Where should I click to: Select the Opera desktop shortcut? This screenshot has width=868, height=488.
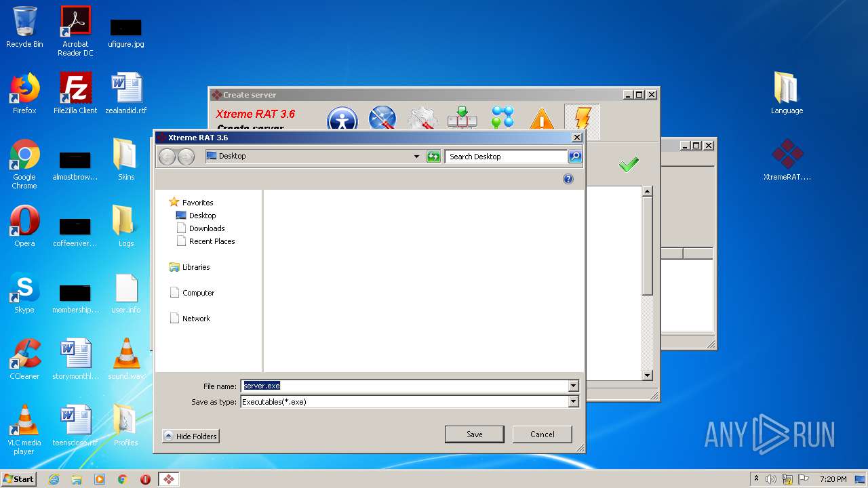click(24, 226)
